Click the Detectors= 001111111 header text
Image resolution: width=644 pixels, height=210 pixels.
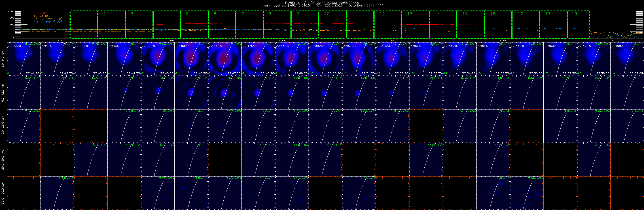point(366,6)
